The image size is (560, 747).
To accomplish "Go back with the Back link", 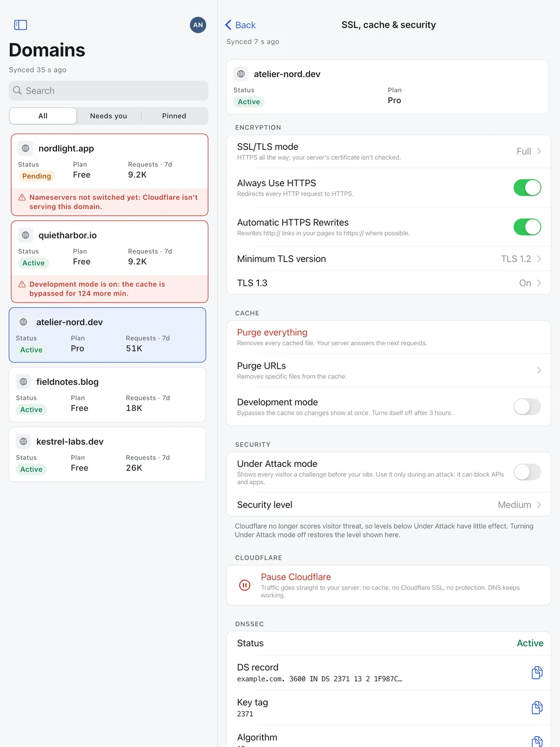I will click(x=240, y=25).
